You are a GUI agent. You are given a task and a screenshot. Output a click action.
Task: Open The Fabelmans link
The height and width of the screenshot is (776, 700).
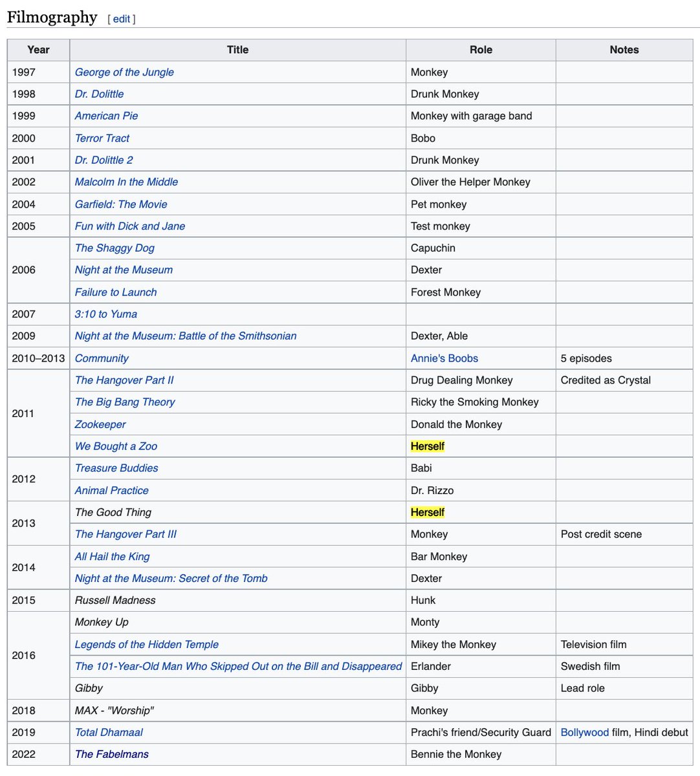112,754
